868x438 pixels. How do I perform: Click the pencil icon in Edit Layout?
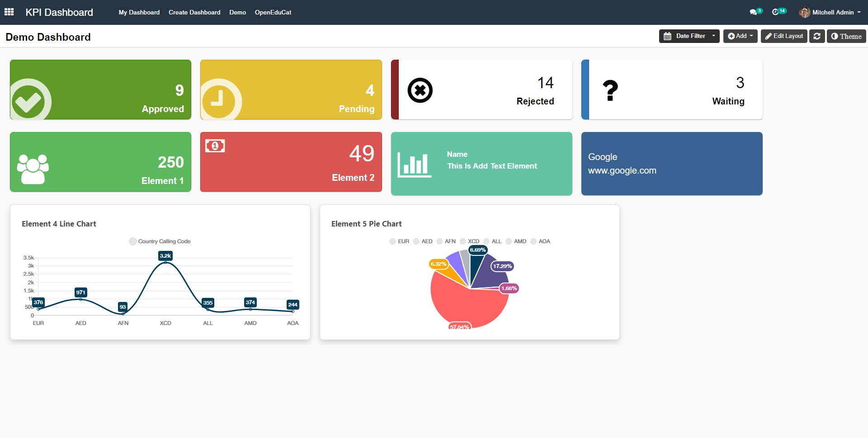pos(768,36)
